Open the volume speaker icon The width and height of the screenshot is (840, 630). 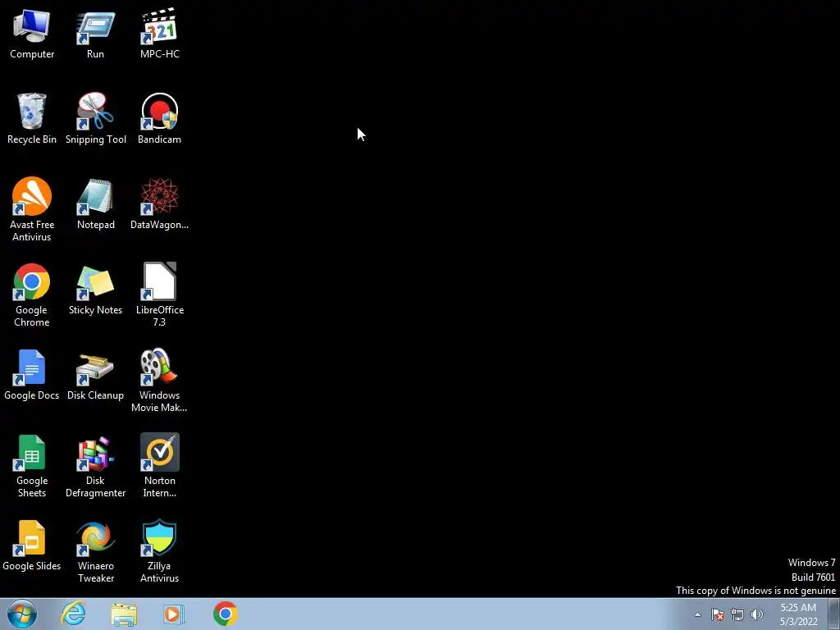click(x=757, y=614)
